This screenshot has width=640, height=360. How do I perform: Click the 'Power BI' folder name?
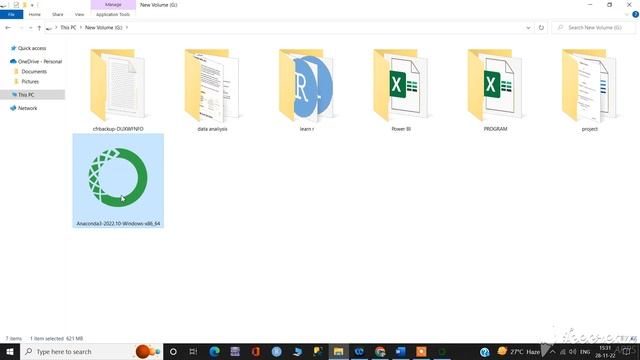[401, 129]
